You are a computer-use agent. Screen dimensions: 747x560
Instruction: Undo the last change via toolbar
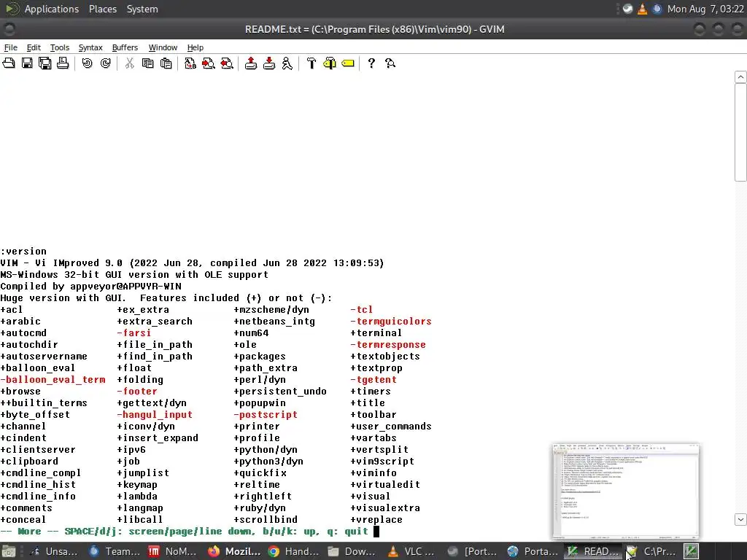pyautogui.click(x=88, y=63)
